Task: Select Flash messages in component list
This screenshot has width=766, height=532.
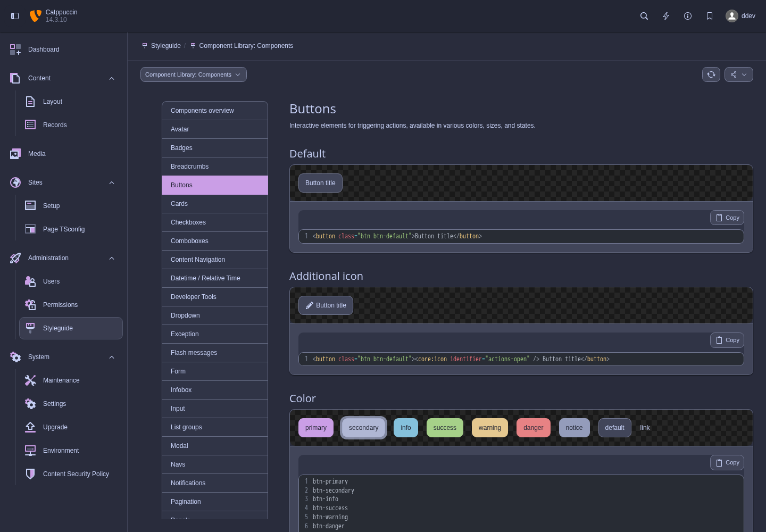Action: click(215, 353)
